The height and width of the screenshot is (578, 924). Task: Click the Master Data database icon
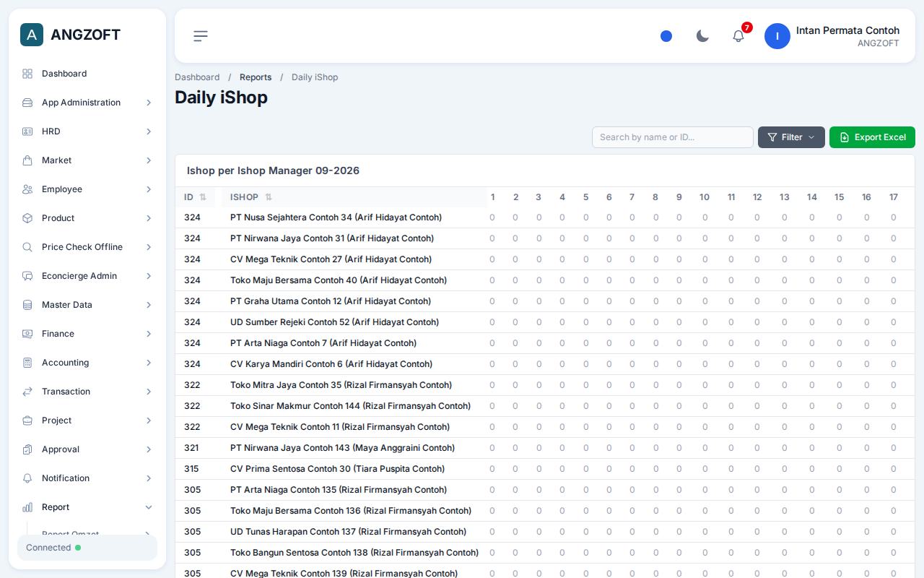point(27,305)
